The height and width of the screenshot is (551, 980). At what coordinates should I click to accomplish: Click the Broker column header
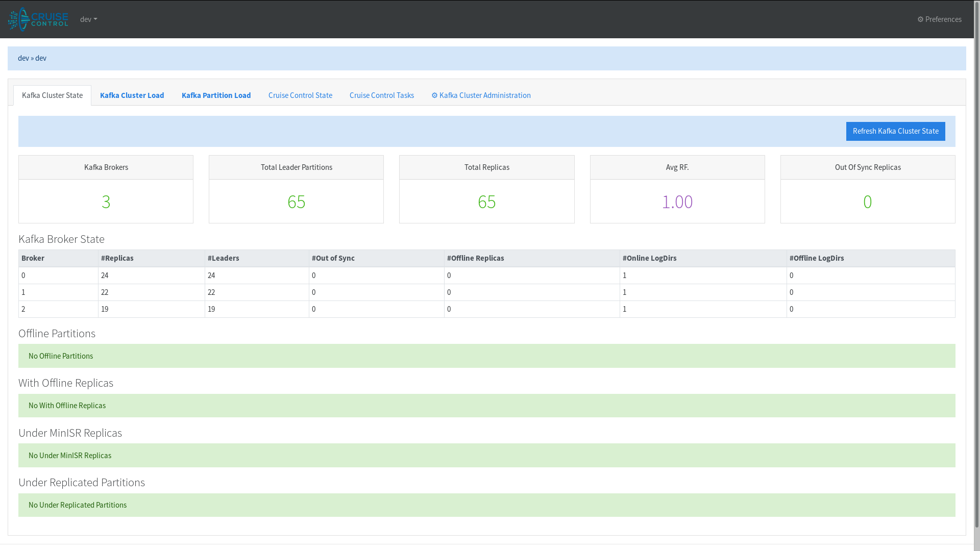(58, 258)
